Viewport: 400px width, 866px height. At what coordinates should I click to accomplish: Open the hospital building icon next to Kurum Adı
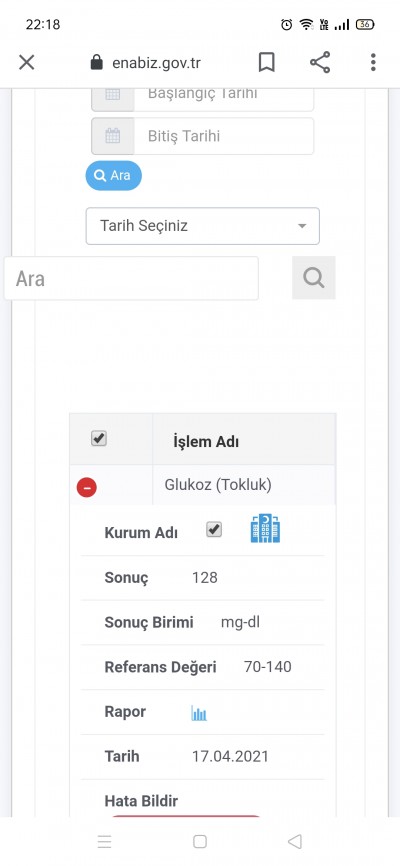point(265,529)
